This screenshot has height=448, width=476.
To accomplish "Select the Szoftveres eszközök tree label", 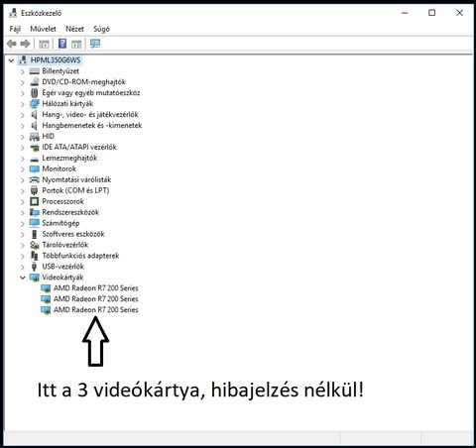I will click(x=73, y=234).
